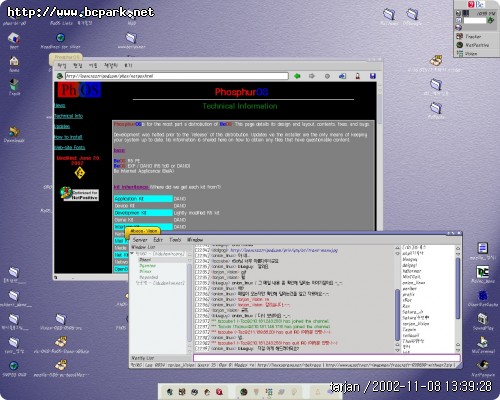The image size is (500, 400).
Task: Open the Web-site Fonts link
Action: (70, 147)
